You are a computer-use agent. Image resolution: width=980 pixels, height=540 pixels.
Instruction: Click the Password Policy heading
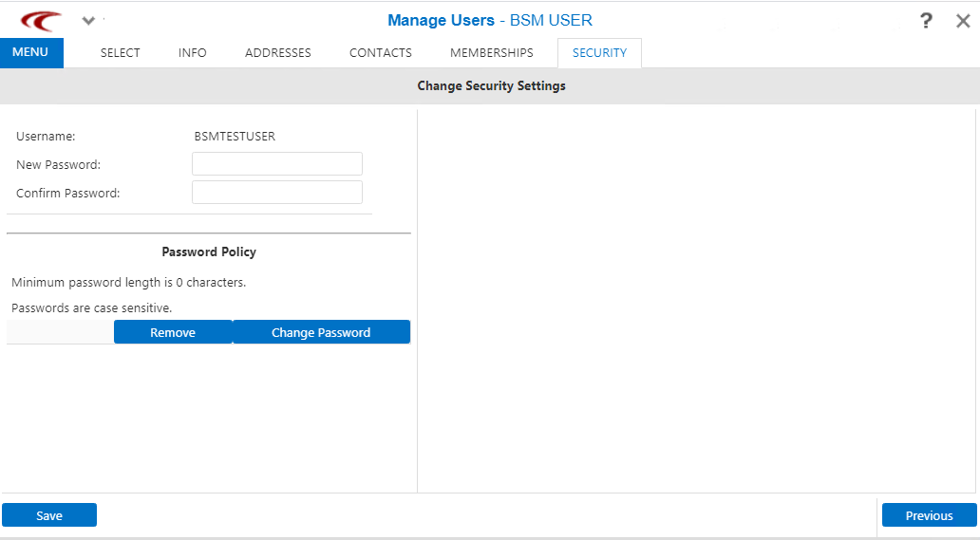(x=209, y=251)
